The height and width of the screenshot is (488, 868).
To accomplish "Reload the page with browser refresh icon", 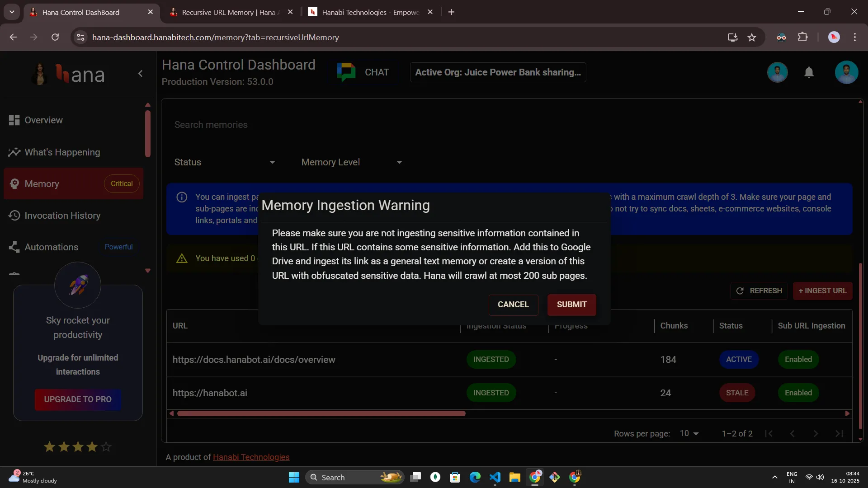I will [55, 38].
